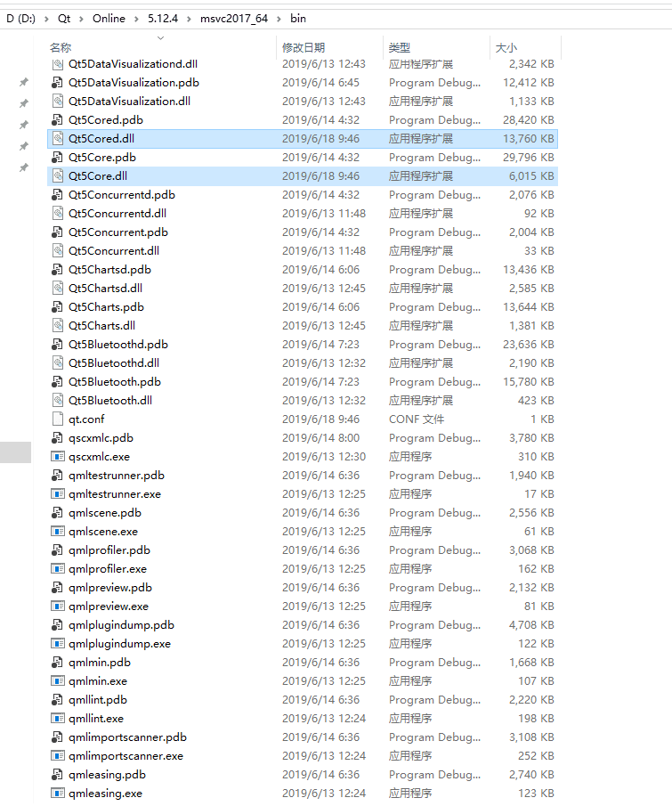Screen dimensions: 672x806
Task: Click the 2019/6/14 8:00 date cell
Action: point(320,438)
